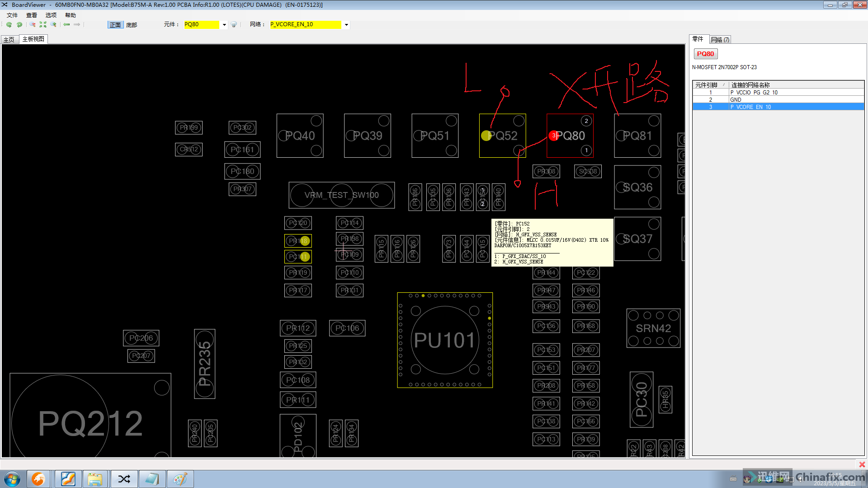Screen dimensions: 868x488
Task: Open the 查看 menu
Action: click(x=32, y=15)
